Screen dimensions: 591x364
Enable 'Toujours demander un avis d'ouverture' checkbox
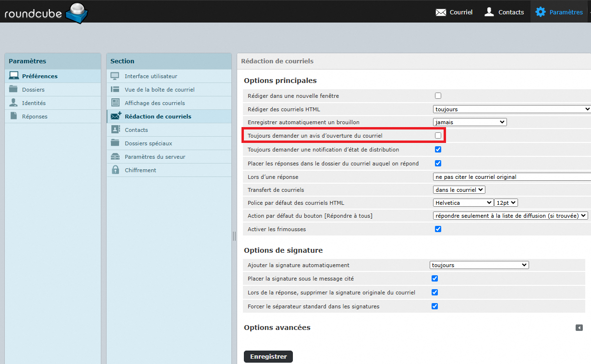tap(438, 136)
